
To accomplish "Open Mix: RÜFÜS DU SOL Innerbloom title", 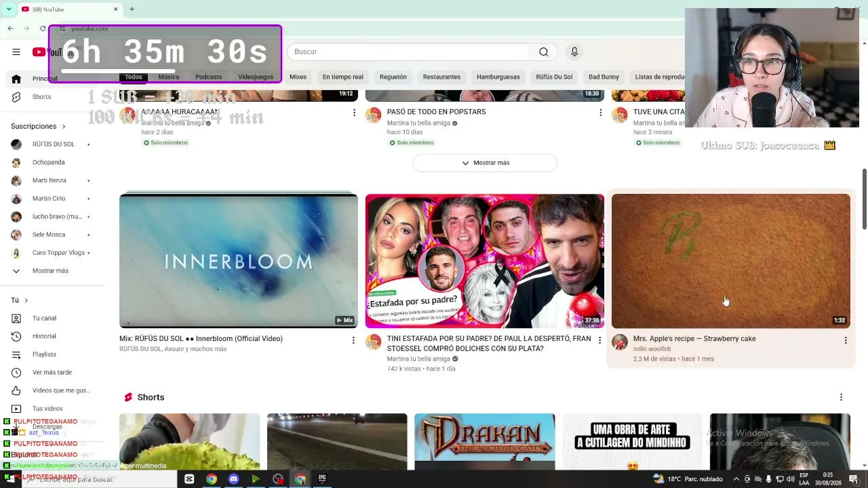I will point(201,339).
